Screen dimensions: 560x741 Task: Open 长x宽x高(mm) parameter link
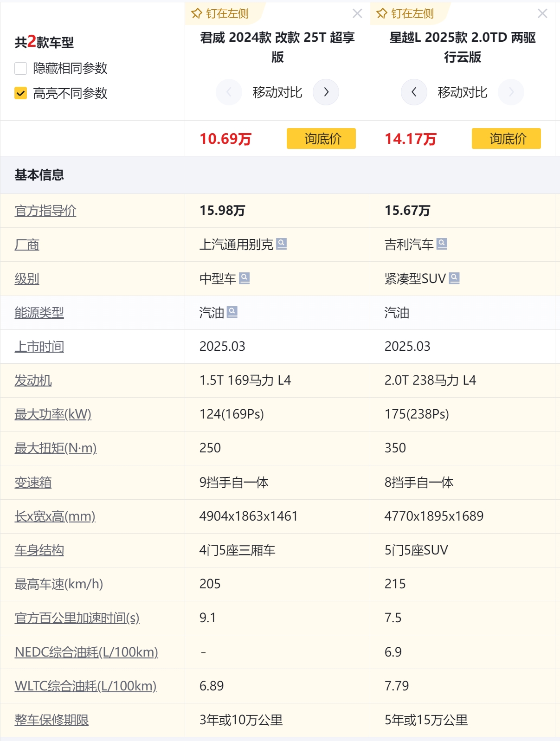coord(55,516)
